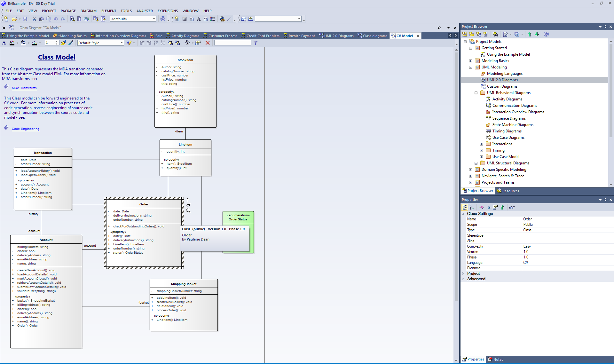Click the Bring to Front layering icon
The width and height of the screenshot is (614, 364).
(170, 43)
